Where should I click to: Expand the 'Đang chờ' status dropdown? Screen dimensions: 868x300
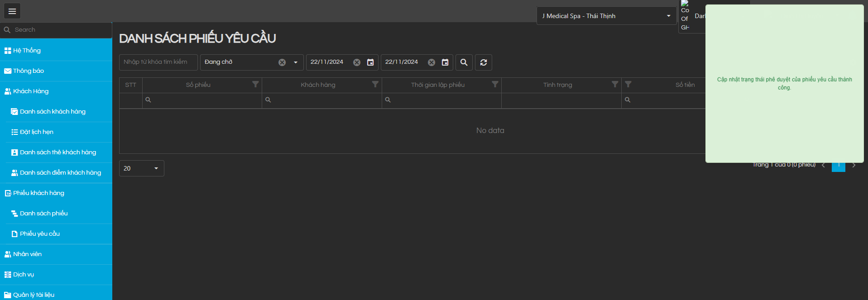click(x=296, y=62)
